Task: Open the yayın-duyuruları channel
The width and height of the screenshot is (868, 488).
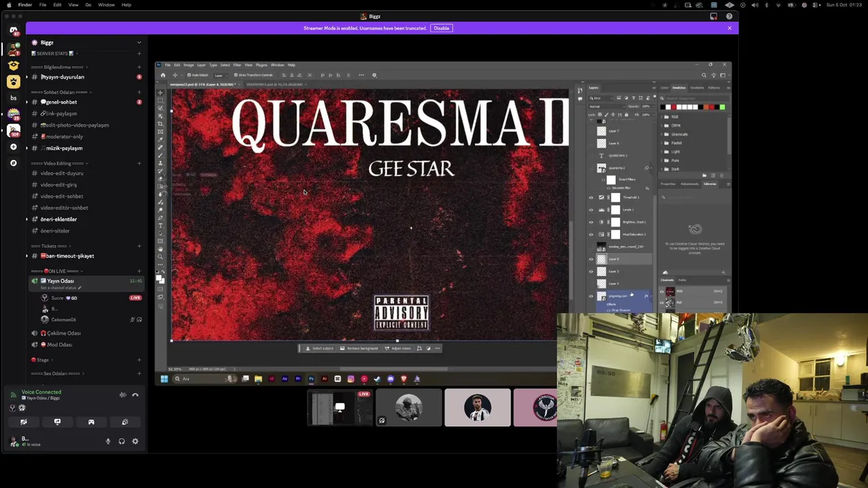Action: click(x=62, y=77)
